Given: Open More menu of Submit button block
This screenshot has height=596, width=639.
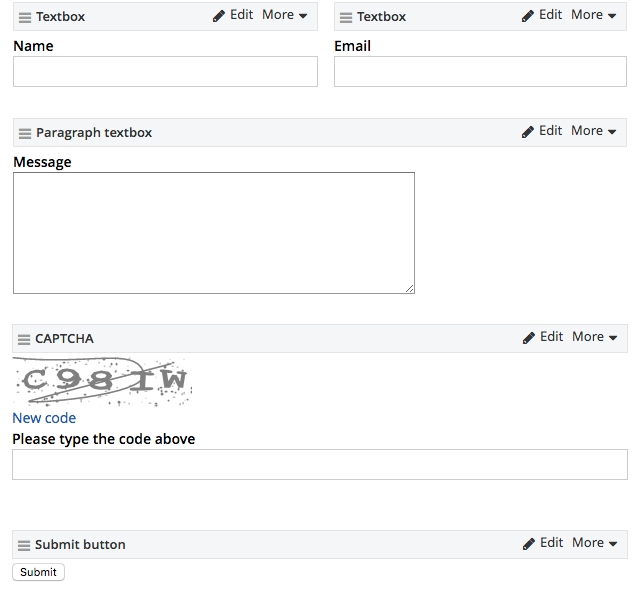Looking at the screenshot, I should [595, 543].
